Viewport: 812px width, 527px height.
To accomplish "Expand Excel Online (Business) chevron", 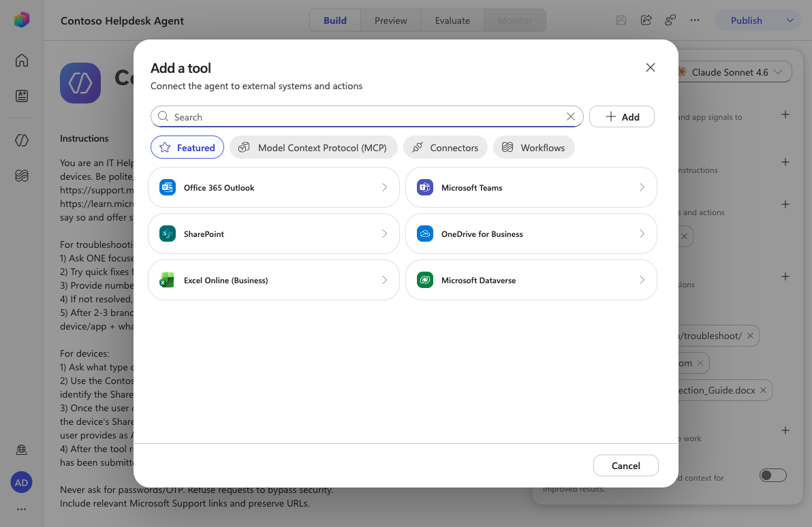I will tap(384, 280).
